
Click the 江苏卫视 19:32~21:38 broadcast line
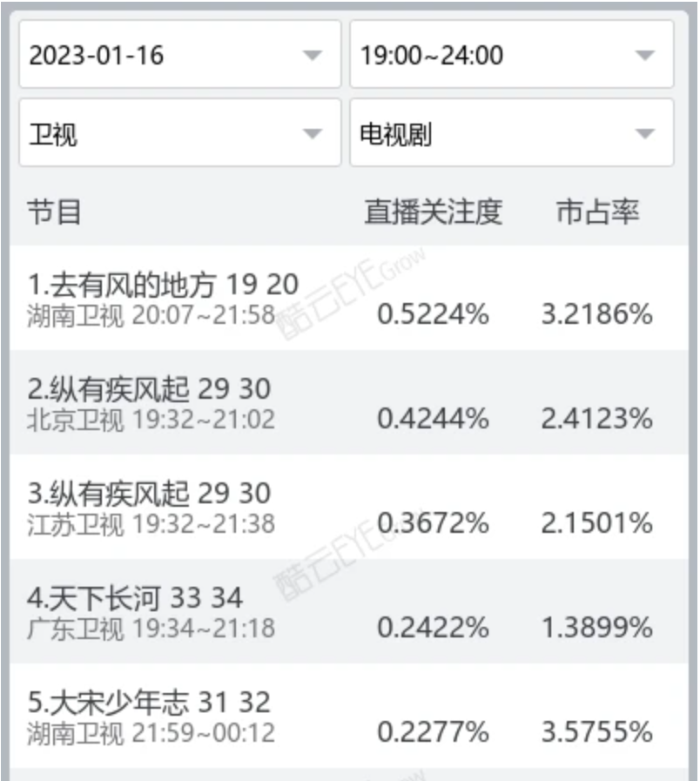pos(151,524)
